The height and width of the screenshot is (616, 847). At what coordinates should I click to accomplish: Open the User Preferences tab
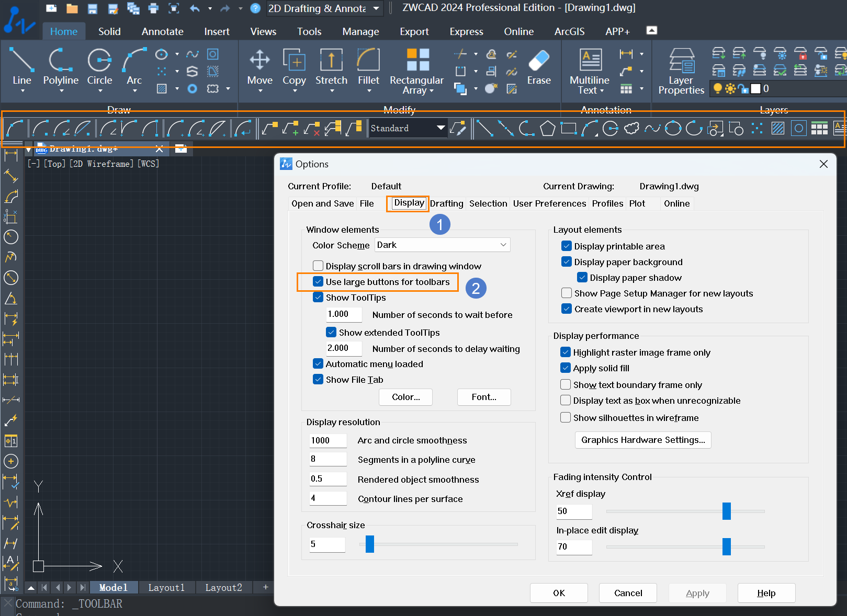[549, 203]
